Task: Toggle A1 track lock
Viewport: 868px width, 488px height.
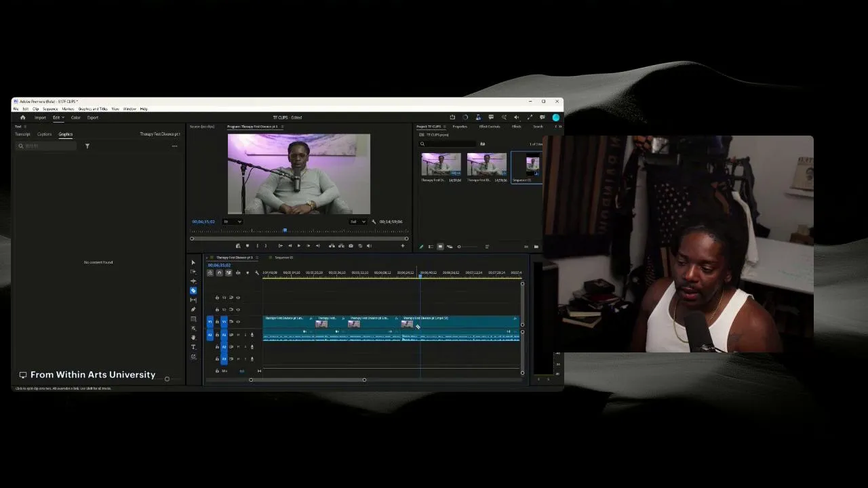Action: pyautogui.click(x=217, y=335)
